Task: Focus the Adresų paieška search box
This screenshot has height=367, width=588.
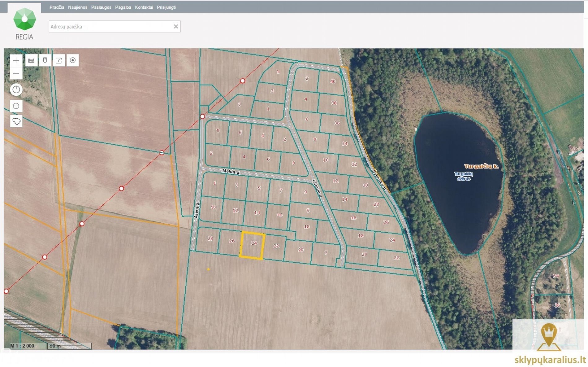Action: 115,27
